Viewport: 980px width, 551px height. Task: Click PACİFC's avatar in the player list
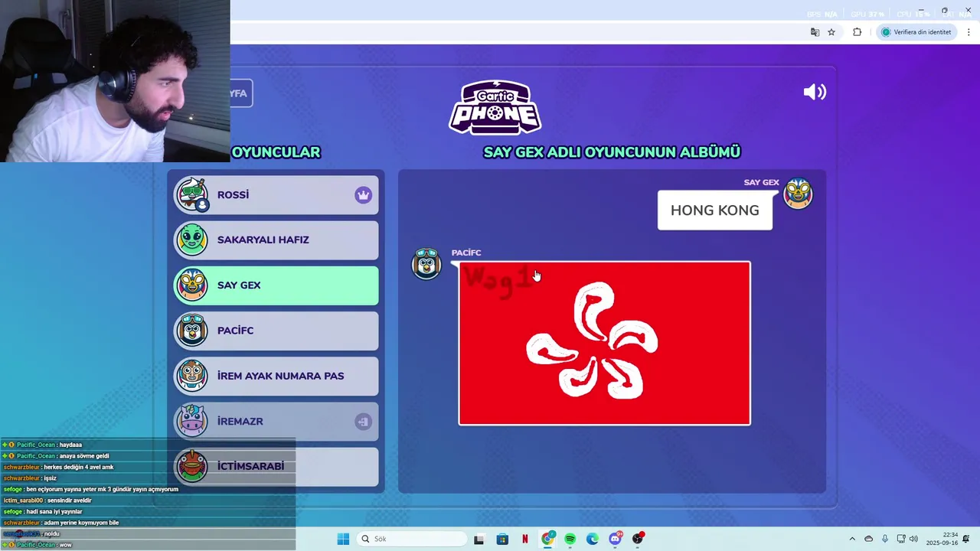[191, 330]
